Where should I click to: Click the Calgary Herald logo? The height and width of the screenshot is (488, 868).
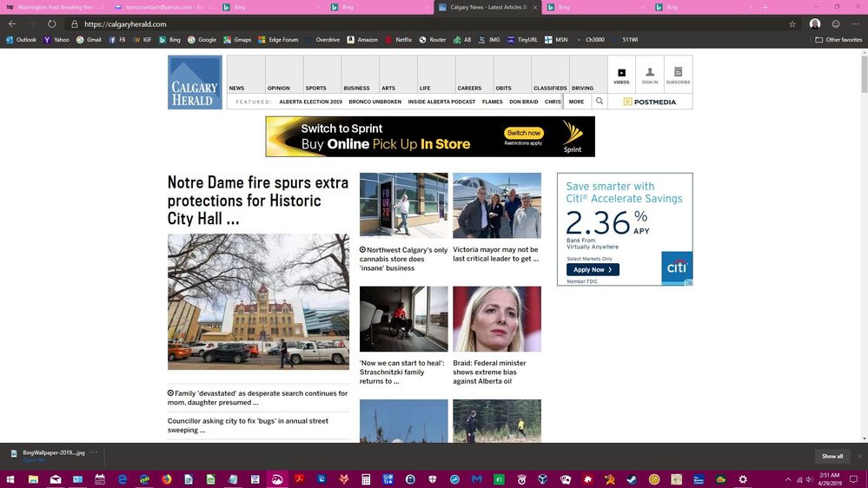pos(195,82)
